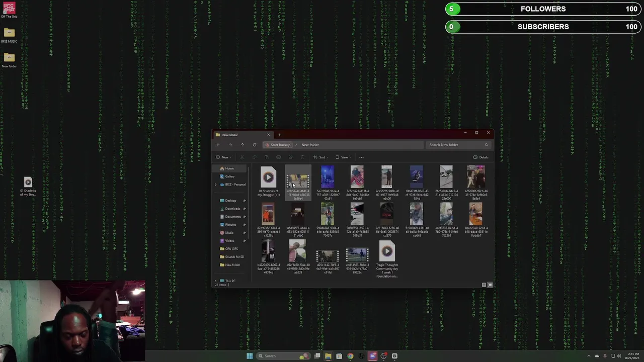The width and height of the screenshot is (644, 362).
Task: Select 01 Shadows of my Struggle file
Action: tap(268, 182)
